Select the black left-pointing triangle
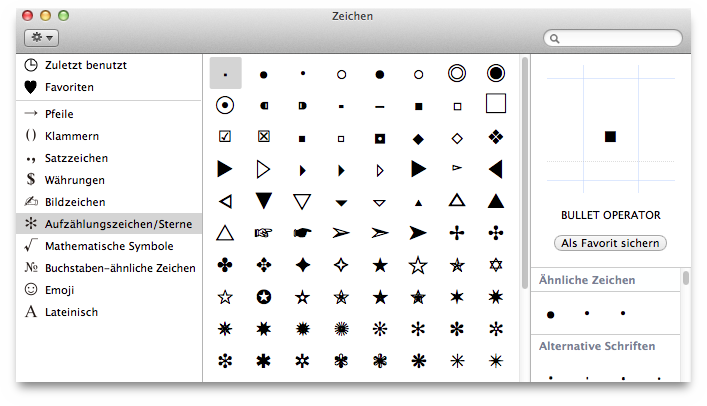 pos(496,170)
